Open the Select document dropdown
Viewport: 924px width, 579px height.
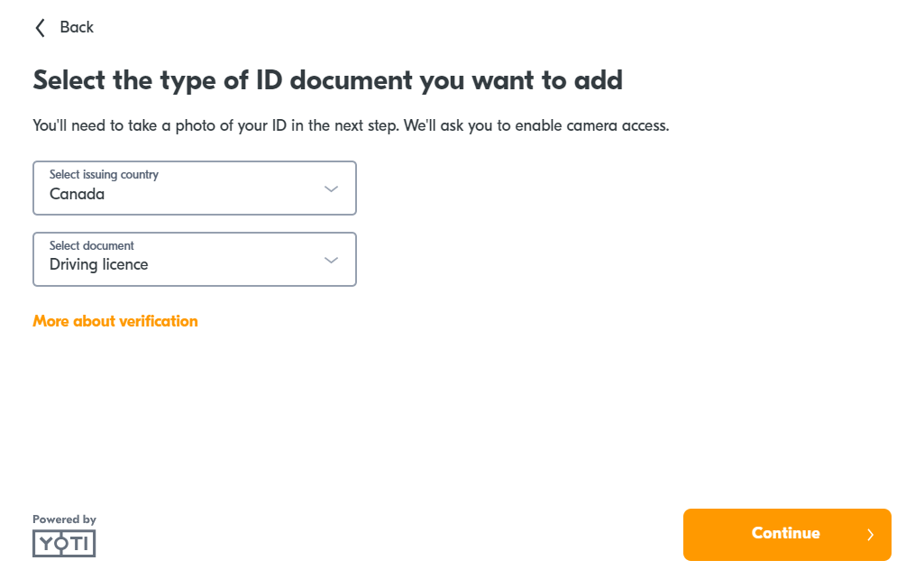(x=195, y=260)
